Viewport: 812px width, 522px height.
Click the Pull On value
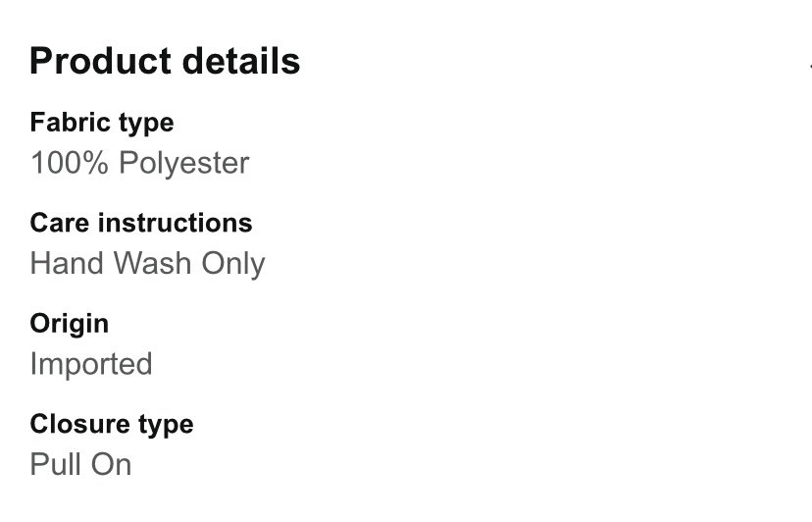[x=80, y=464]
